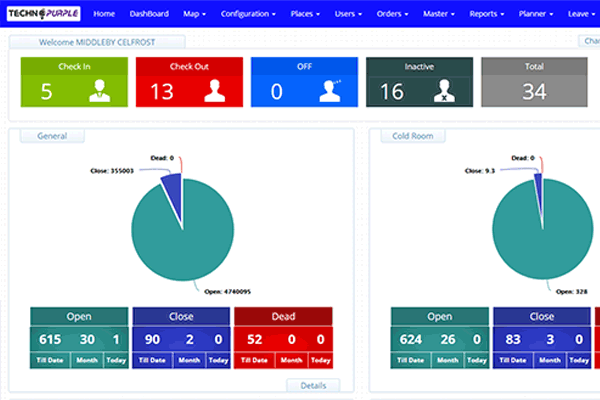
Task: Click Check In count 5
Action: [46, 91]
